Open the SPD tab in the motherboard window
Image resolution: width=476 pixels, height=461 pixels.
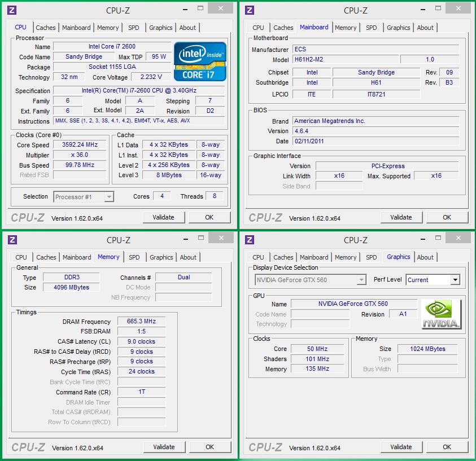(x=371, y=28)
